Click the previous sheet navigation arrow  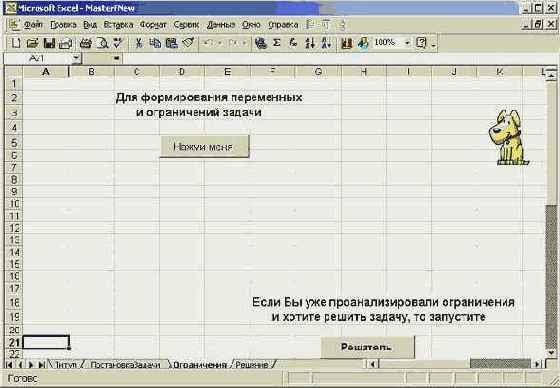(x=20, y=365)
